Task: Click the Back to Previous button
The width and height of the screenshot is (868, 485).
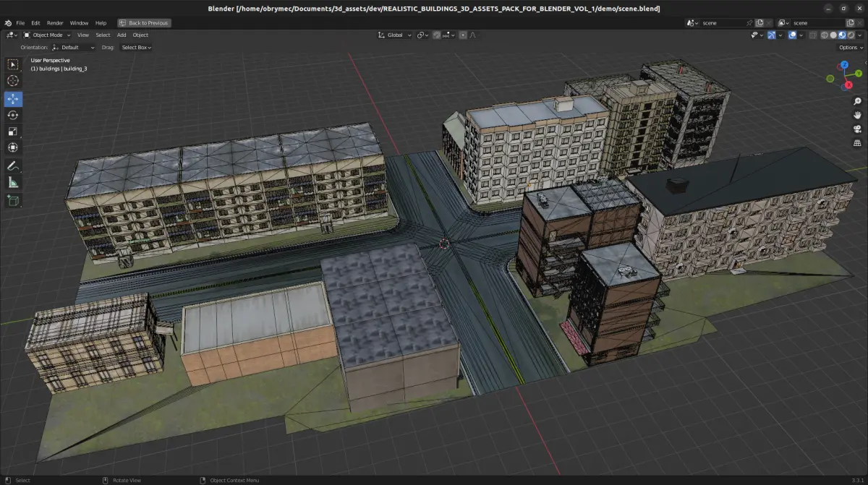Action: [x=143, y=23]
